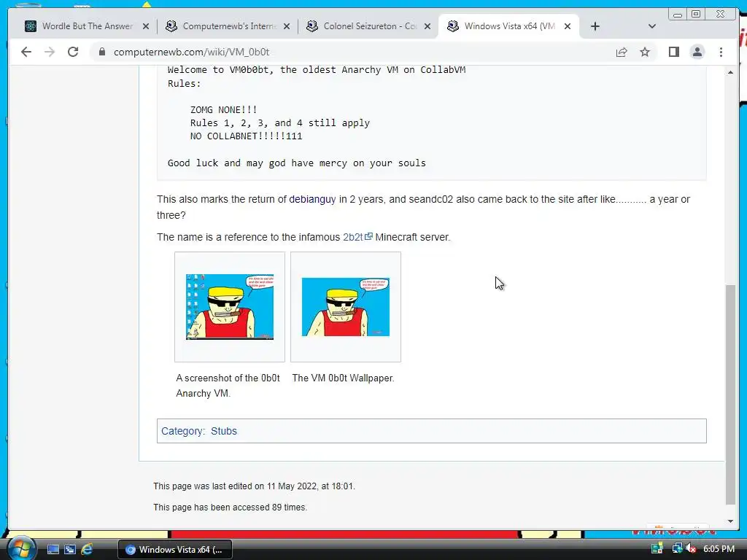Share this page via share icon
The image size is (747, 560).
pos(622,52)
